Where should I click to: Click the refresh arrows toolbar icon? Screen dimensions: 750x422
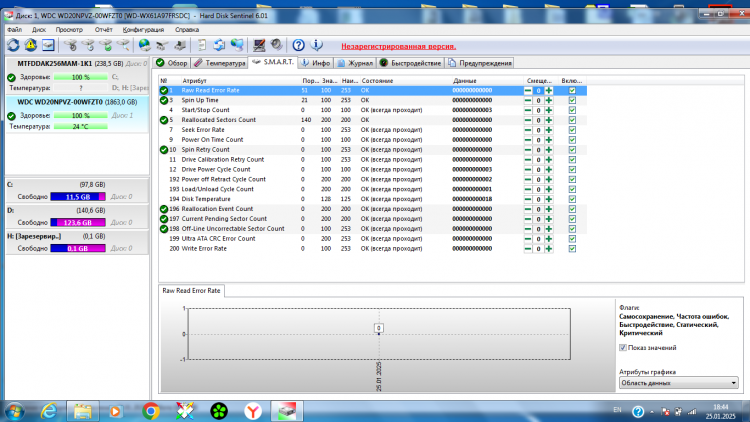(13, 45)
